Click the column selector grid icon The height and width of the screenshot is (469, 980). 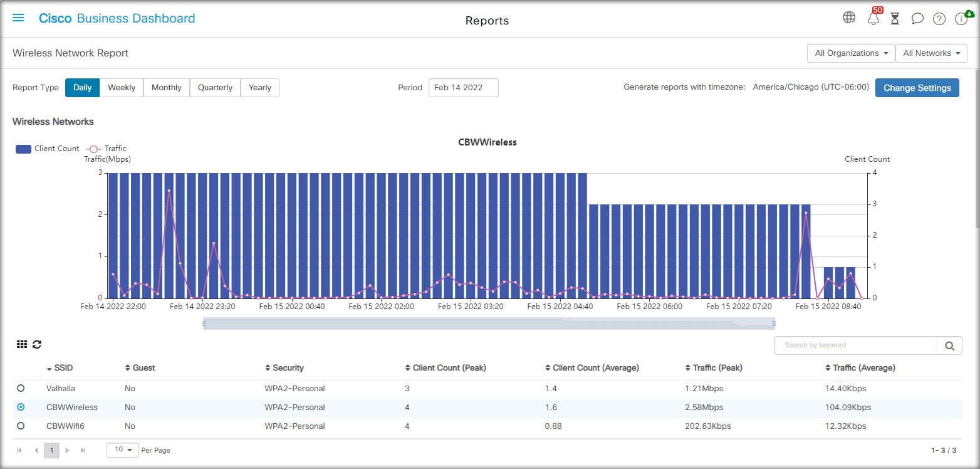pyautogui.click(x=22, y=344)
